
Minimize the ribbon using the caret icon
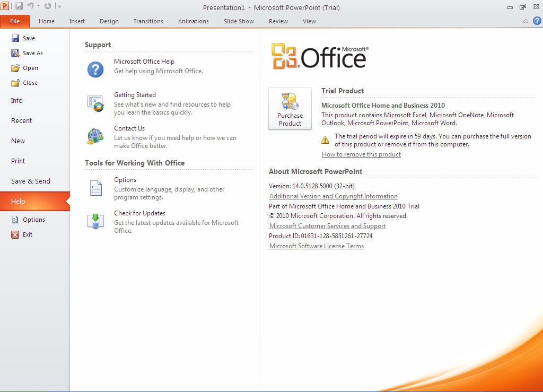click(x=526, y=21)
